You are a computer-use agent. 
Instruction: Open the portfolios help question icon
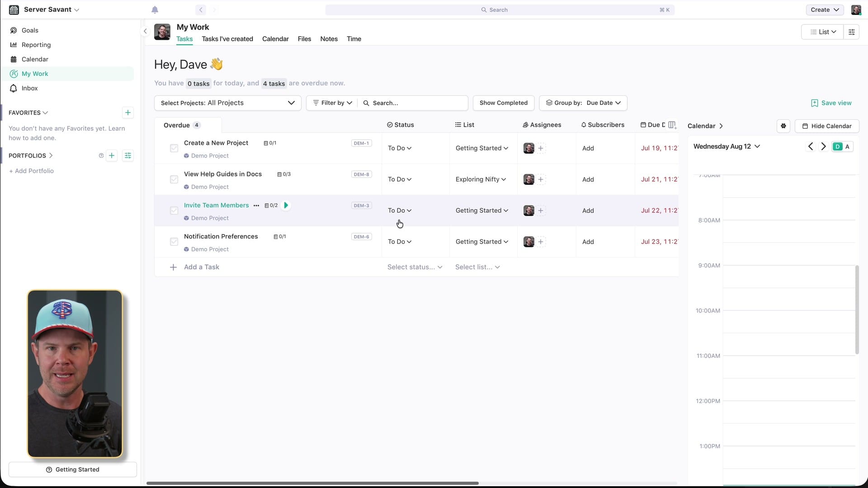pos(101,155)
